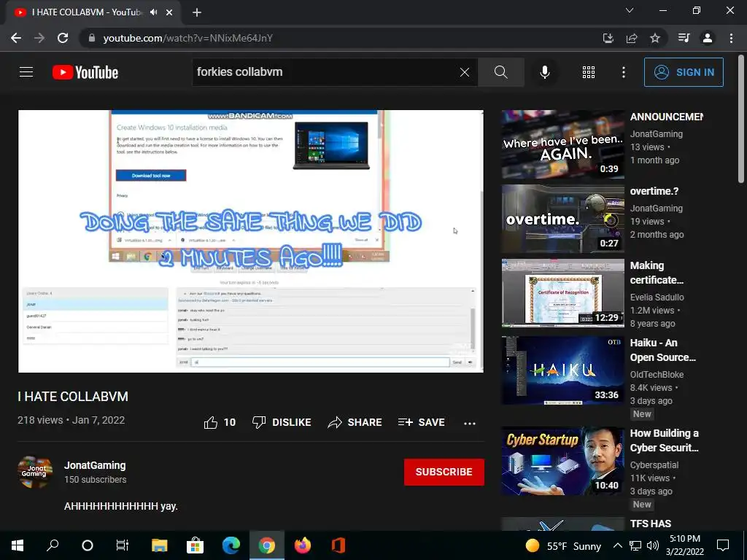Open Cyber Startup video thumbnail
The height and width of the screenshot is (560, 747).
[x=562, y=461]
